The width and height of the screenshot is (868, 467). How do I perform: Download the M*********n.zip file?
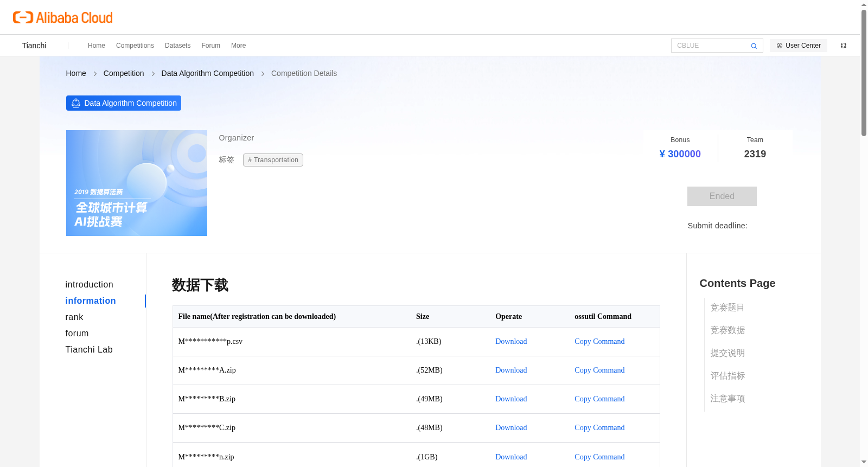(x=511, y=457)
